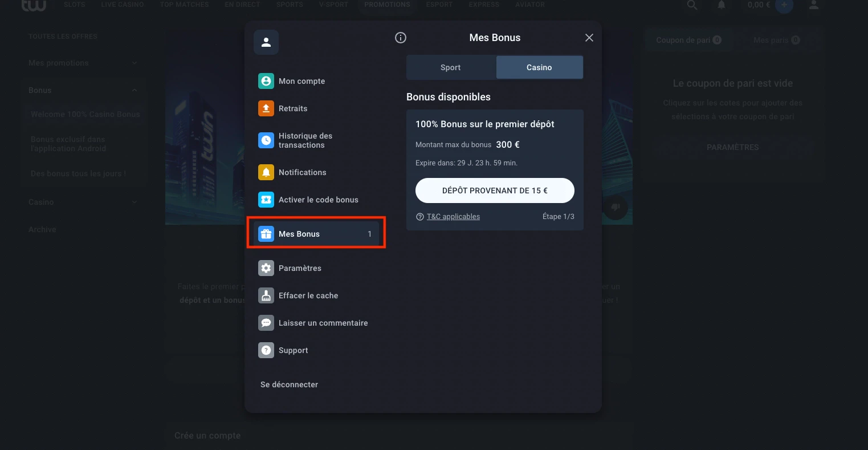Click the help icon beside T&C applicables
Image resolution: width=868 pixels, height=450 pixels.
[x=420, y=217]
